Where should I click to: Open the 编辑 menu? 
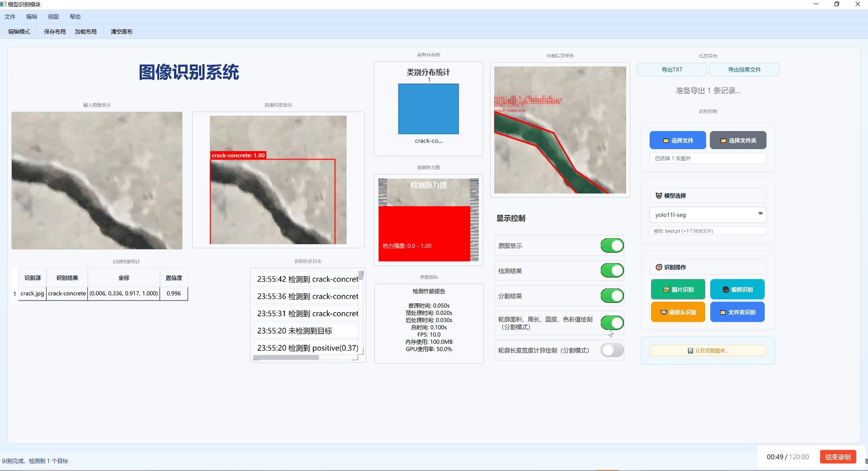coord(32,17)
